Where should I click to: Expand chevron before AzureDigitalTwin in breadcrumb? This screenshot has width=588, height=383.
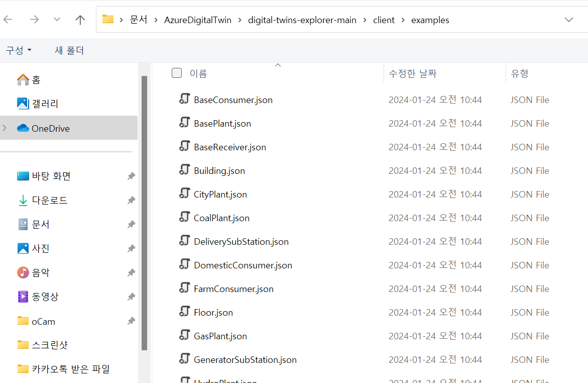(x=156, y=20)
